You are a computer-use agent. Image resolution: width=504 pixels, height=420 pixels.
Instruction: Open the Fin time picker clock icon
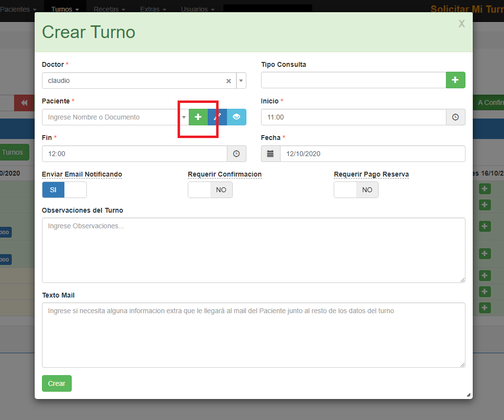tap(236, 154)
